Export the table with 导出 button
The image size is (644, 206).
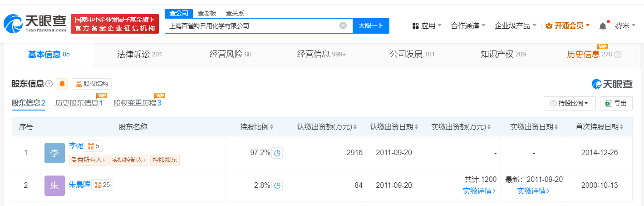[x=616, y=103]
